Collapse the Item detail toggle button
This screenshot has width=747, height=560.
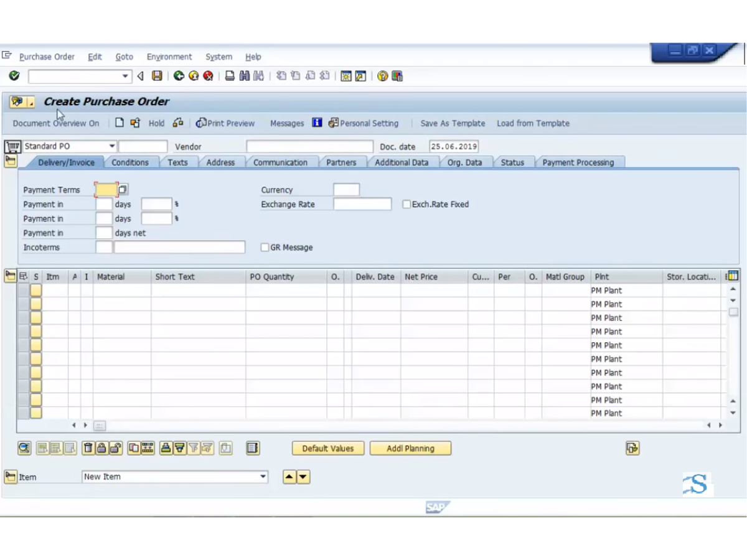point(10,477)
